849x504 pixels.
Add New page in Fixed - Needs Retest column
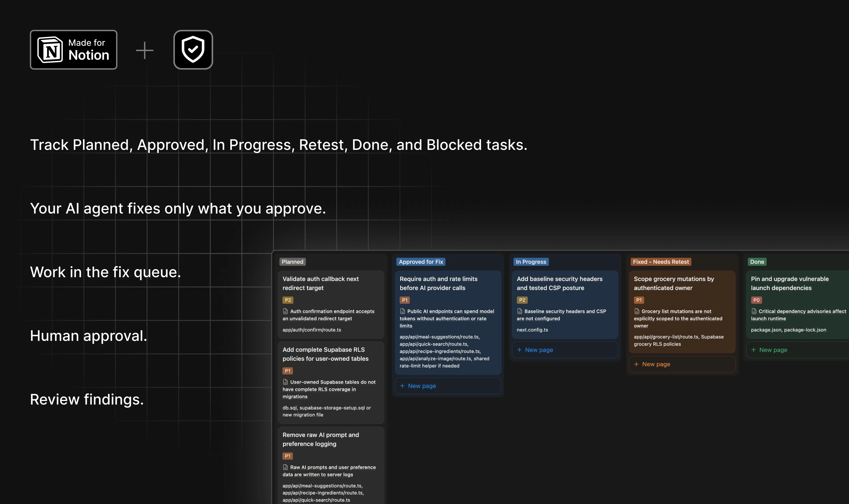click(682, 364)
